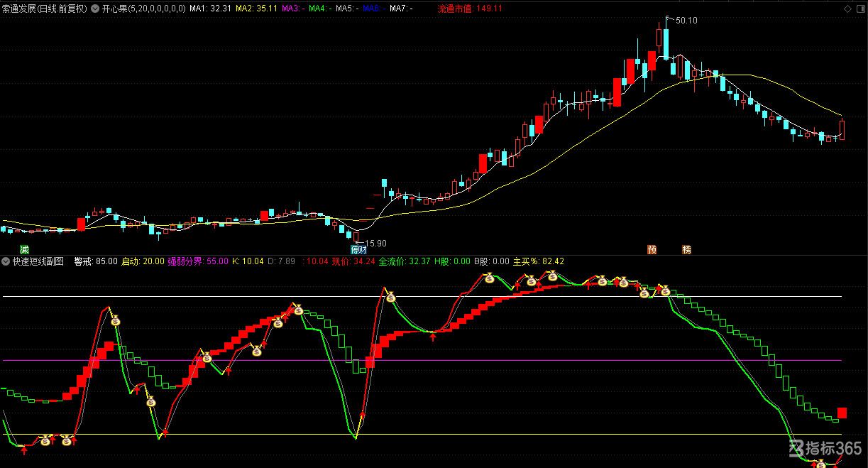The height and width of the screenshot is (468, 868).
Task: Click the diamond icon on main chart header
Action: 846,9
